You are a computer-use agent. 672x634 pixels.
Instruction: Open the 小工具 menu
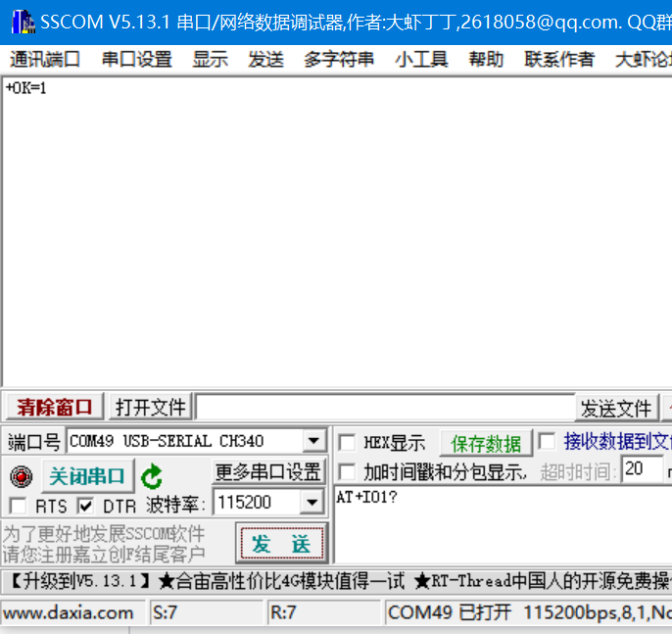click(x=421, y=60)
